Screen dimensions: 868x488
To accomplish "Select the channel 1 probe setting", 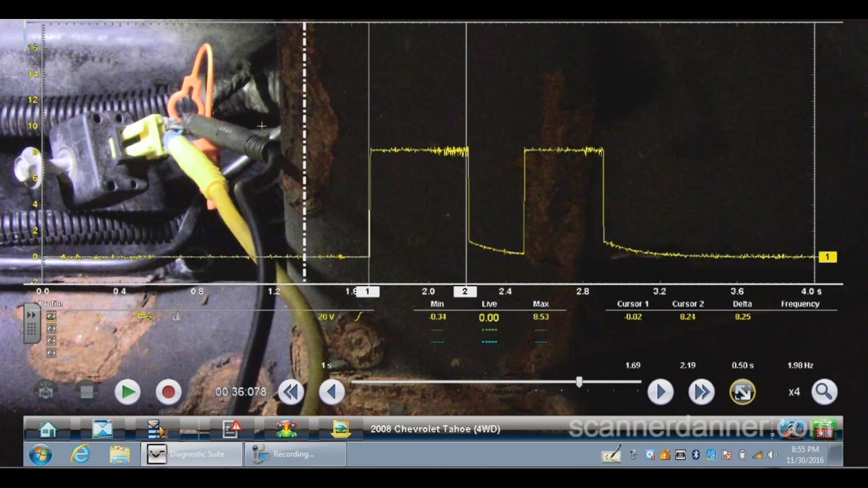I will [99, 317].
